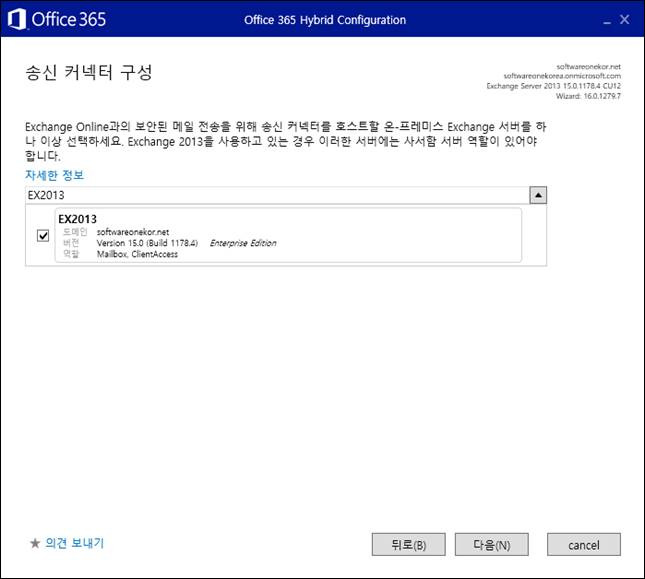Click the 송신 커넥터 구성 page heading
Viewport: 645px width, 579px height.
pyautogui.click(x=89, y=73)
